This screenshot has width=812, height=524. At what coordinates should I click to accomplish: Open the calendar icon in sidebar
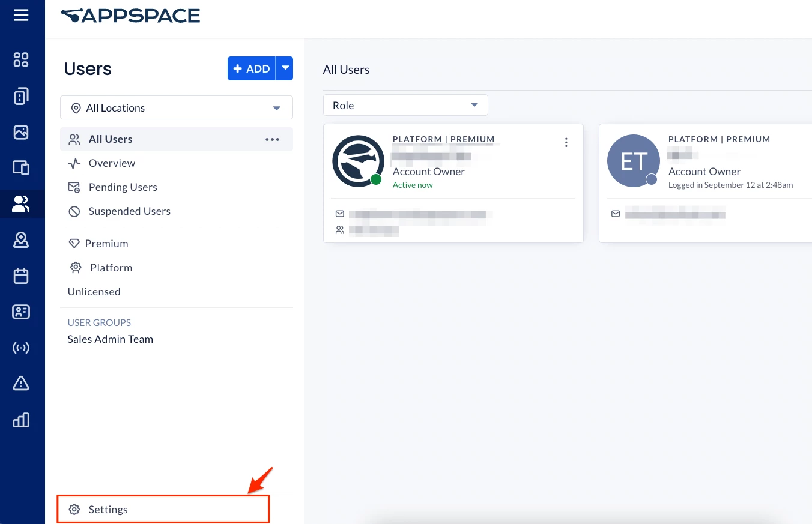[21, 276]
